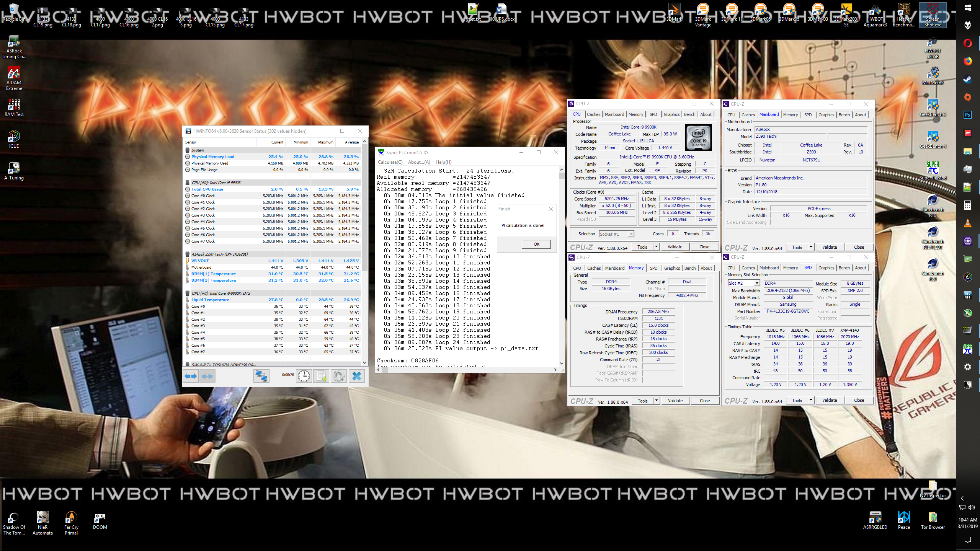Click HWiNFO blue X close sensors icon
980x551 pixels.
click(x=356, y=376)
